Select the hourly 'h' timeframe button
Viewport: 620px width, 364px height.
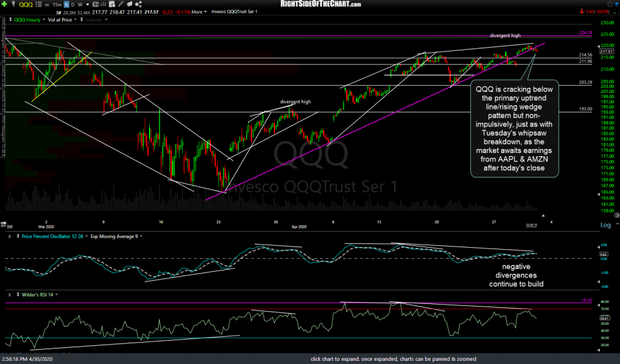click(67, 5)
